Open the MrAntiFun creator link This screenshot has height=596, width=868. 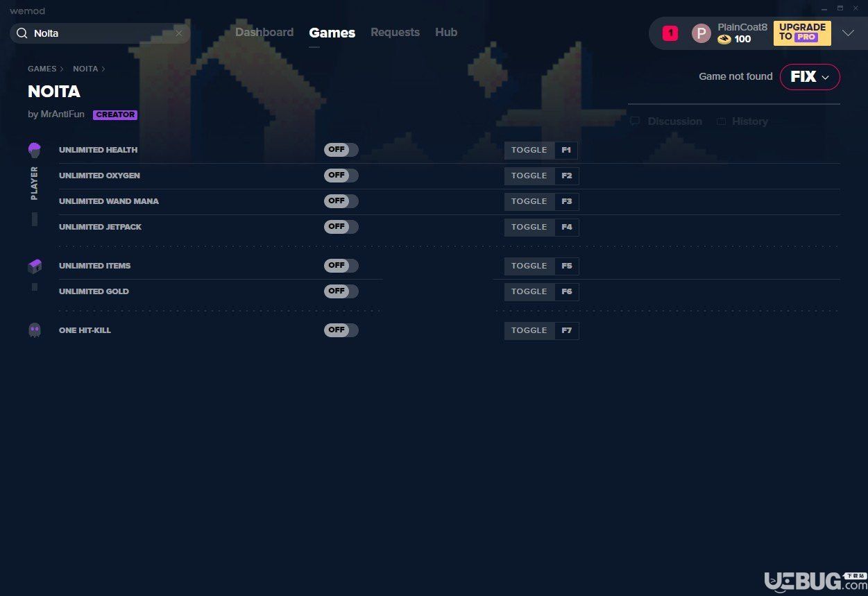point(61,114)
